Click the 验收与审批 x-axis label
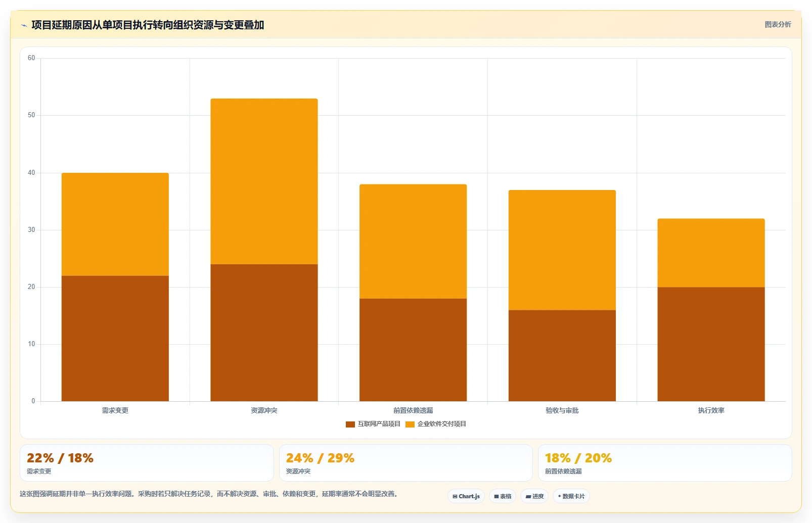The height and width of the screenshot is (523, 812). (562, 410)
